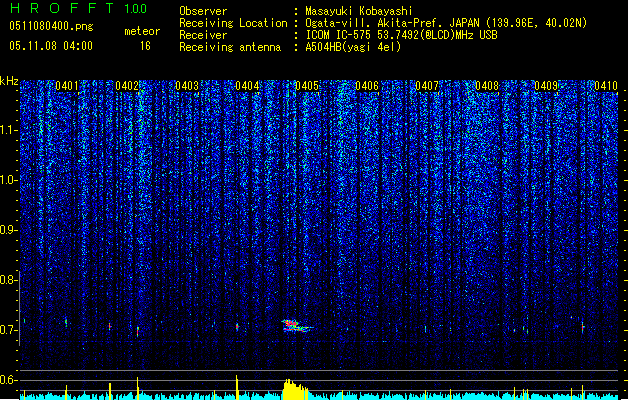This screenshot has width=629, height=400.
Task: Click the kHz axis unit label
Action: click(9, 81)
